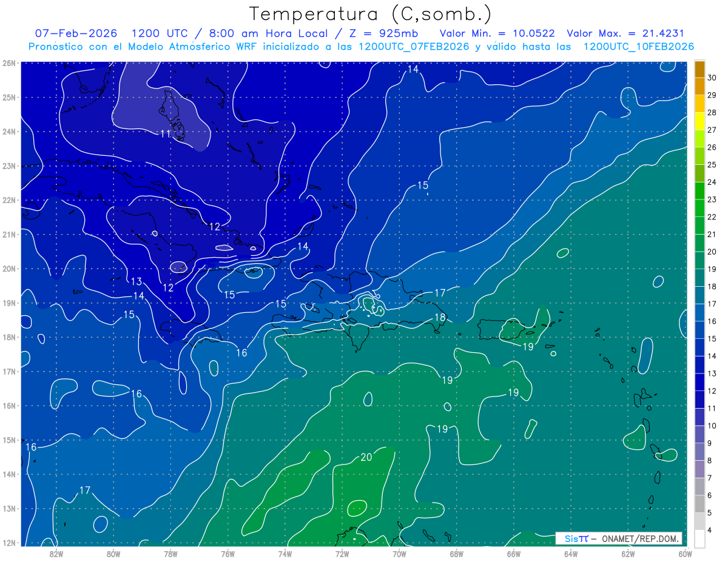Click the '74W' longitude label
The image size is (728, 562).
point(285,553)
